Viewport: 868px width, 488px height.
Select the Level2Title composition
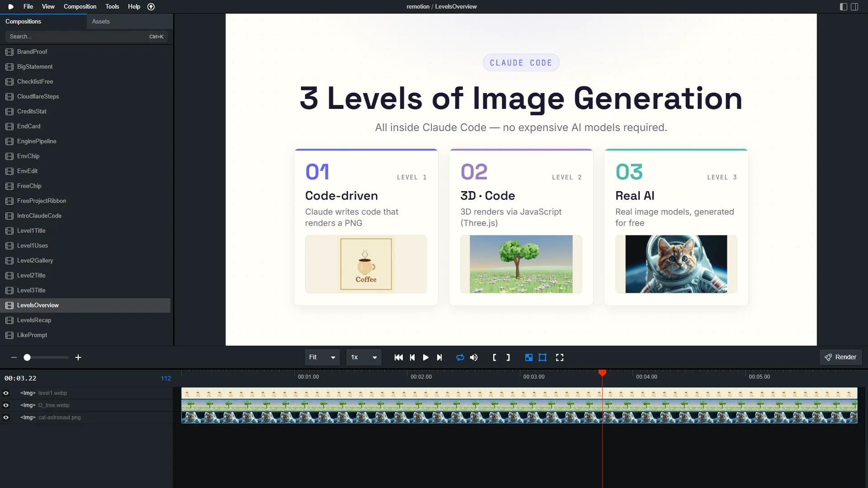[x=85, y=276]
